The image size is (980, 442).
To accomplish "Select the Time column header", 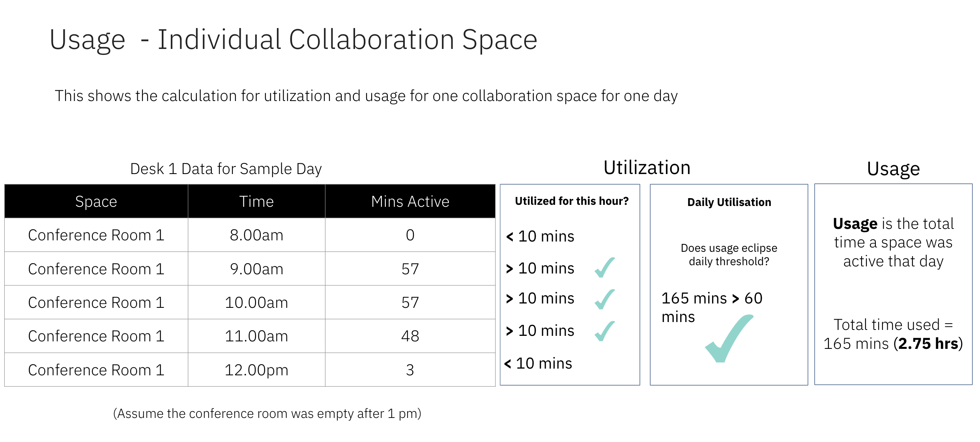I will pyautogui.click(x=256, y=201).
